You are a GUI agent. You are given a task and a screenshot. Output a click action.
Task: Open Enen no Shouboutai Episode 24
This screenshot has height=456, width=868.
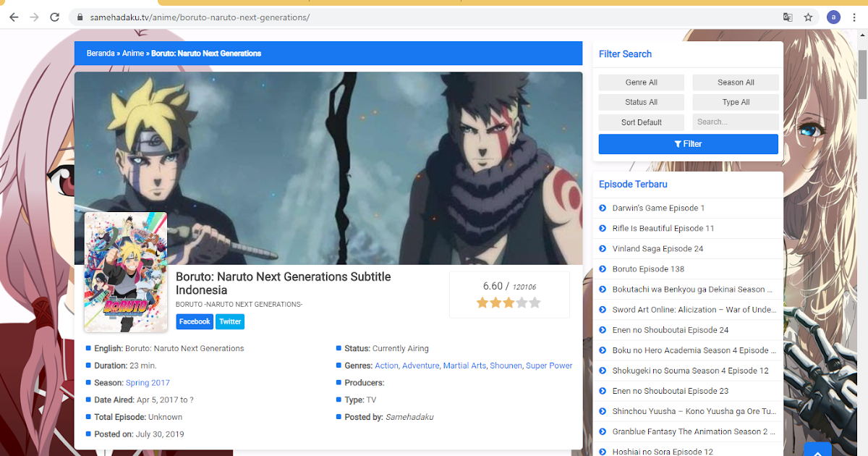click(671, 330)
